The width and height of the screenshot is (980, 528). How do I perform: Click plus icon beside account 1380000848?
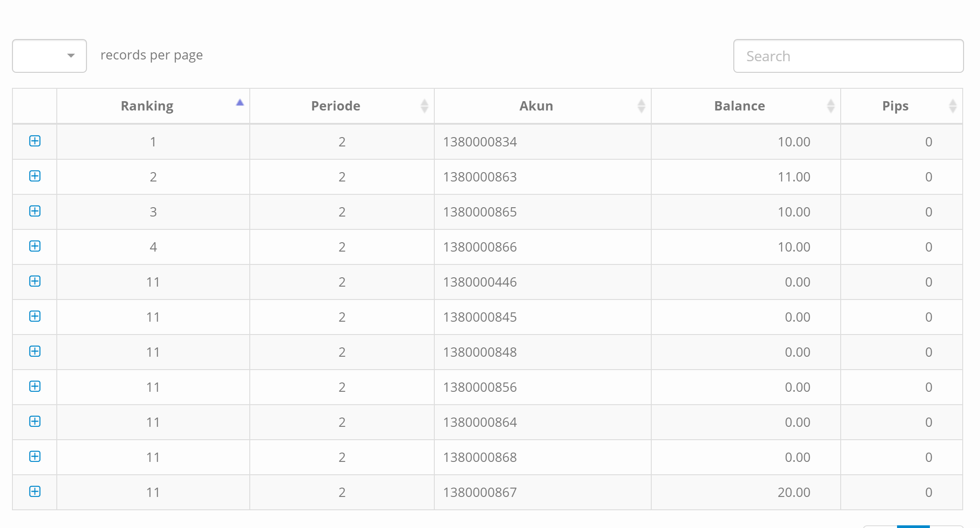point(35,351)
